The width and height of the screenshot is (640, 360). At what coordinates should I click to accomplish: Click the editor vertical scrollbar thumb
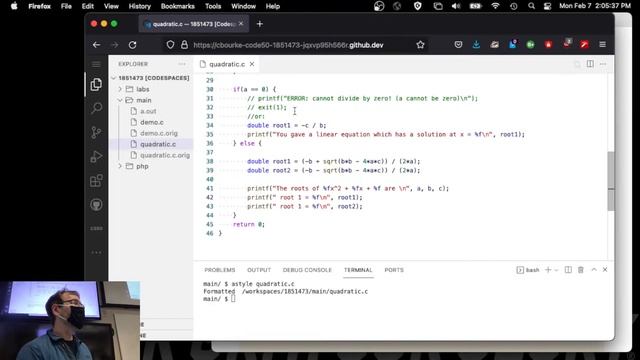point(611,181)
